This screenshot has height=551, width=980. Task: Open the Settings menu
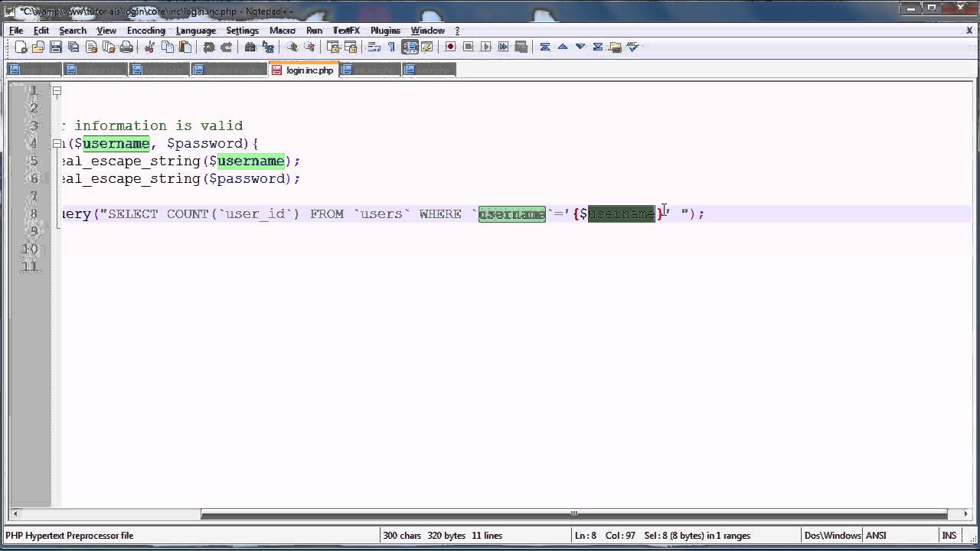pos(242,31)
